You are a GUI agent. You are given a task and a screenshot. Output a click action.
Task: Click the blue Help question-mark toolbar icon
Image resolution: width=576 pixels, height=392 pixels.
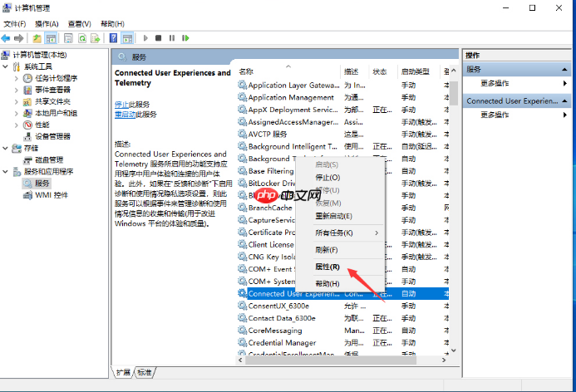point(114,38)
